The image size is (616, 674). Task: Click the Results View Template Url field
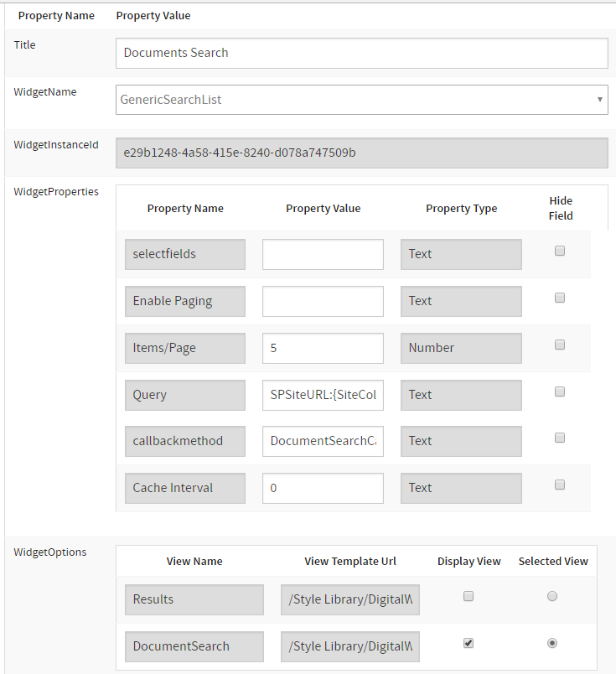tap(349, 599)
